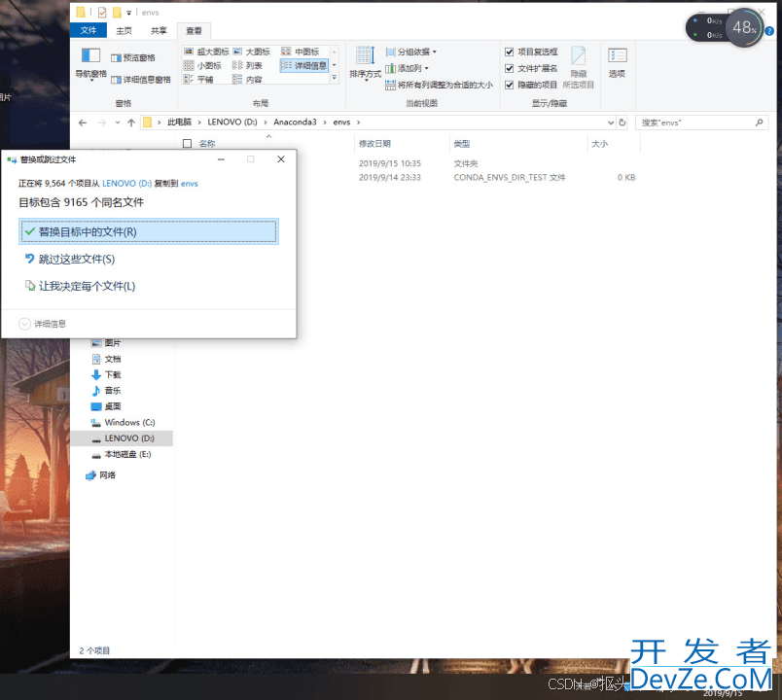Choose 列表 list layout
Image resolution: width=782 pixels, height=700 pixels.
coord(247,65)
